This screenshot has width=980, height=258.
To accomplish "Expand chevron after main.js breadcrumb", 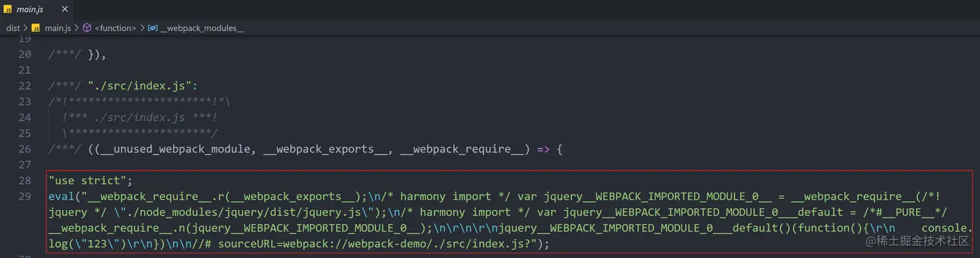I will pyautogui.click(x=76, y=28).
